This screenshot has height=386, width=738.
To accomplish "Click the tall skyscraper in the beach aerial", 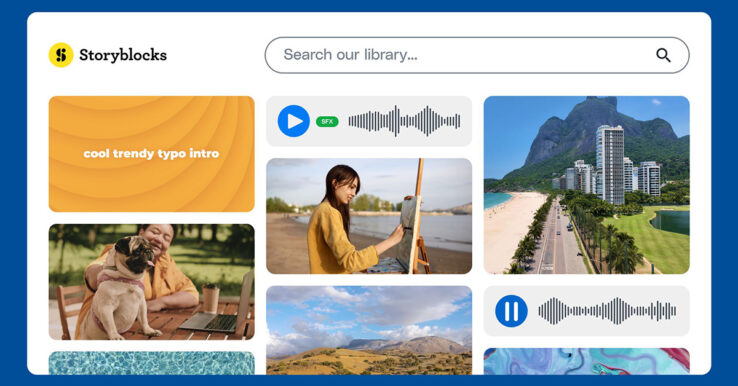I will pos(610,165).
